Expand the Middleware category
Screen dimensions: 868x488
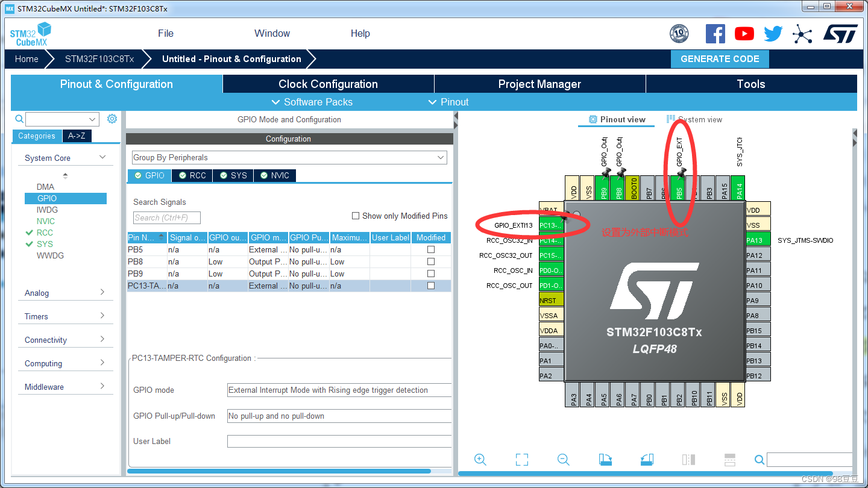[x=102, y=386]
